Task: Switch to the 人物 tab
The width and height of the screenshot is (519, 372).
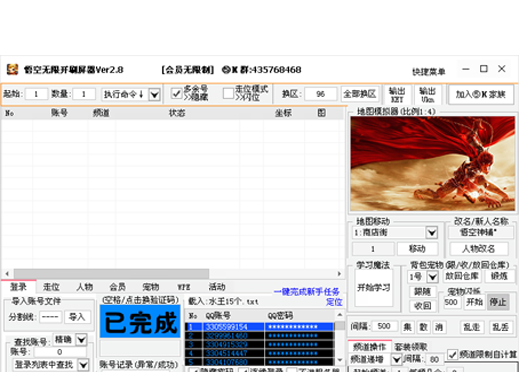Action: 85,287
